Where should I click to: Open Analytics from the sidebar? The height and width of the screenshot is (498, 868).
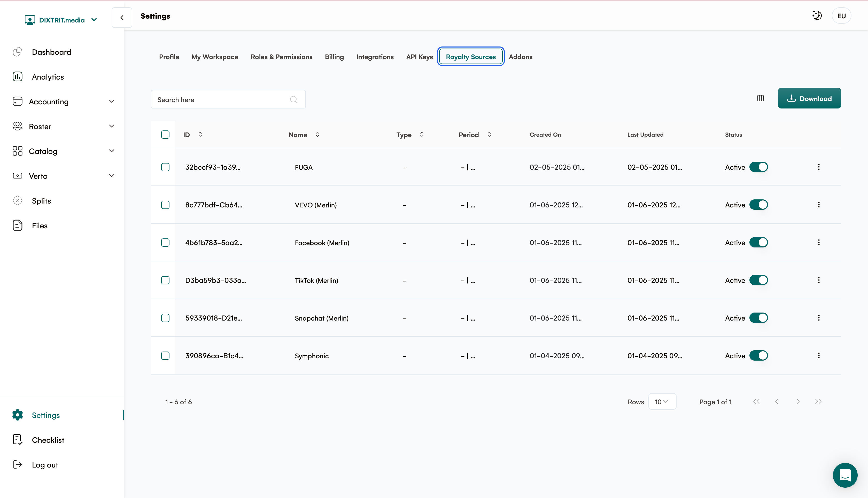(x=48, y=77)
